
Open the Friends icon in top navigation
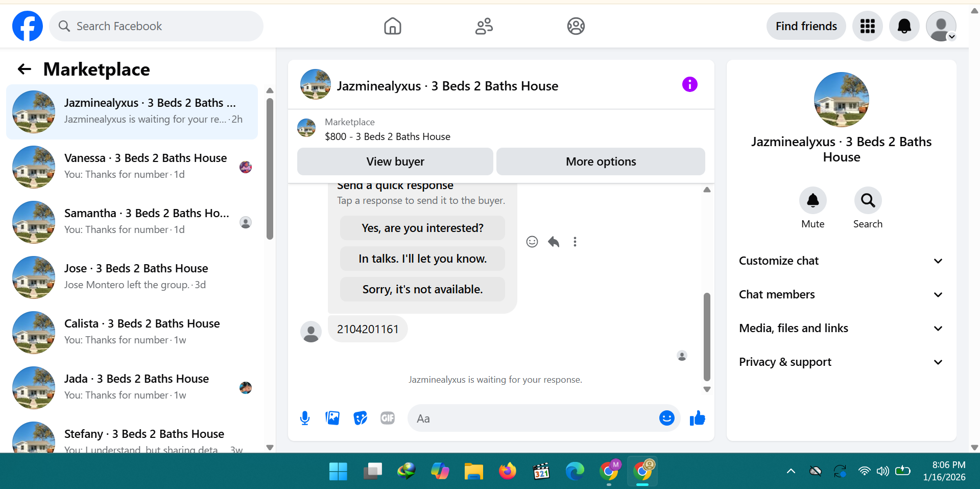point(484,26)
